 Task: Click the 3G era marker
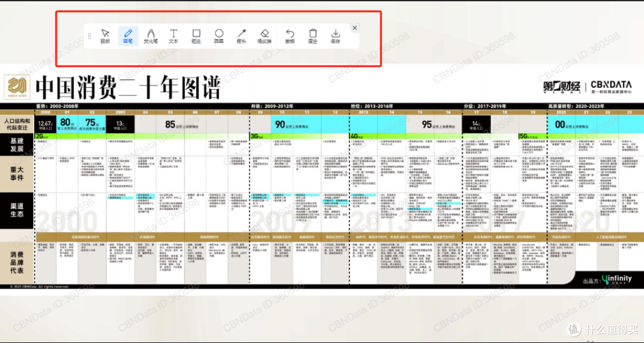[x=256, y=137]
